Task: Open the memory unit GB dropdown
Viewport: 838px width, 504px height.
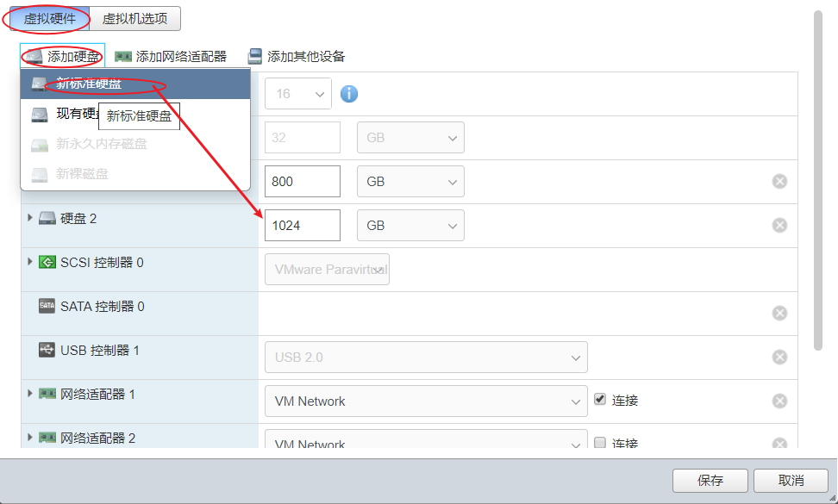Action: 410,138
